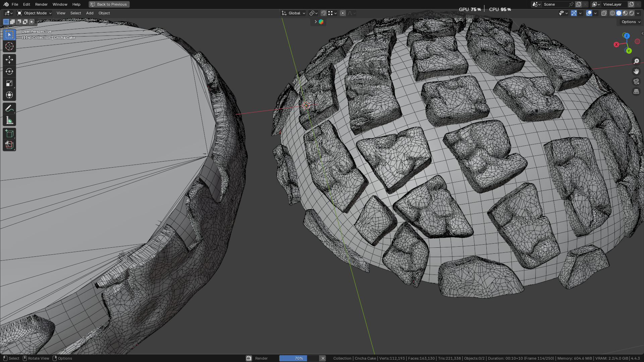Open the Add menu in viewport header
The height and width of the screenshot is (362, 644).
coord(90,13)
